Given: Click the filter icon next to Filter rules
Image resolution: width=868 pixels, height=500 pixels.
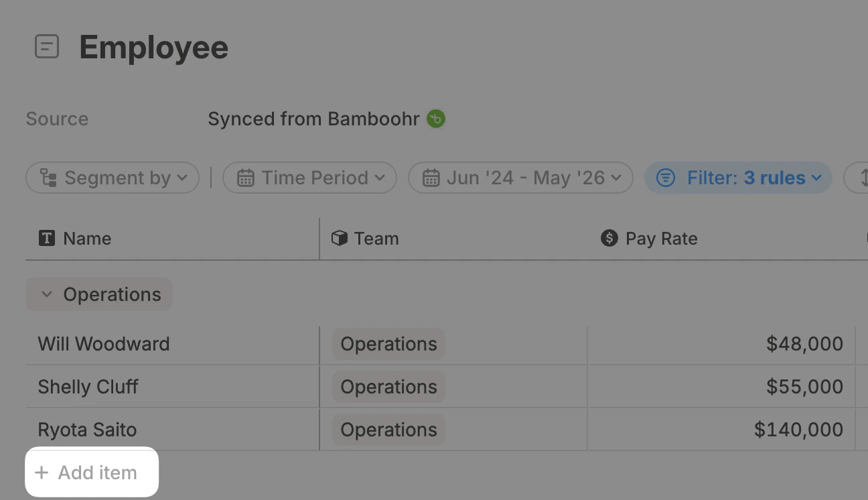Looking at the screenshot, I should pyautogui.click(x=664, y=178).
